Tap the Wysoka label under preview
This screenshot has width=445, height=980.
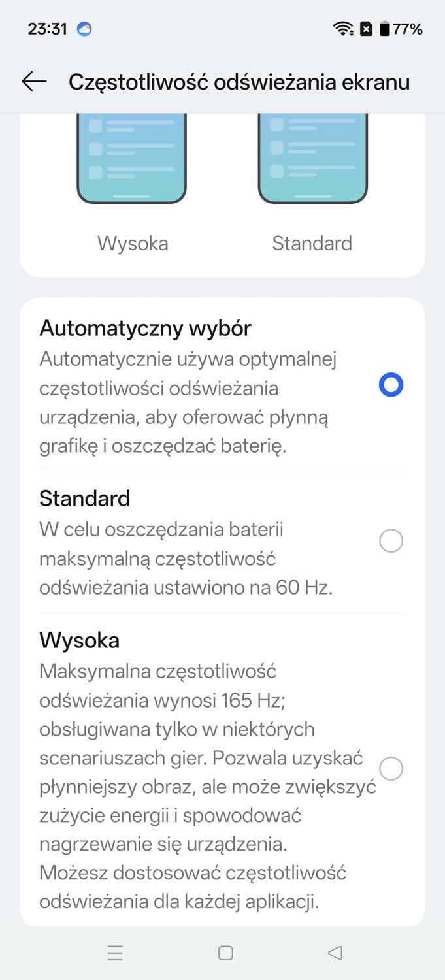point(133,244)
